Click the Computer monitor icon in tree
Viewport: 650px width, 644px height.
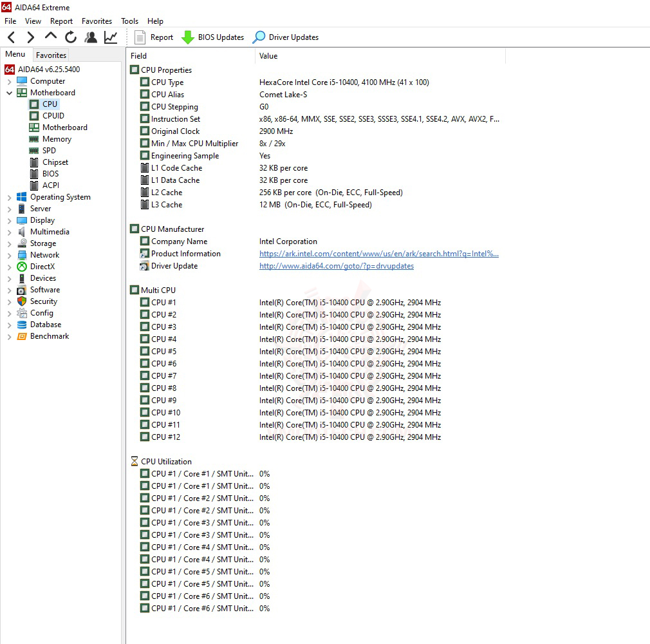click(x=21, y=81)
